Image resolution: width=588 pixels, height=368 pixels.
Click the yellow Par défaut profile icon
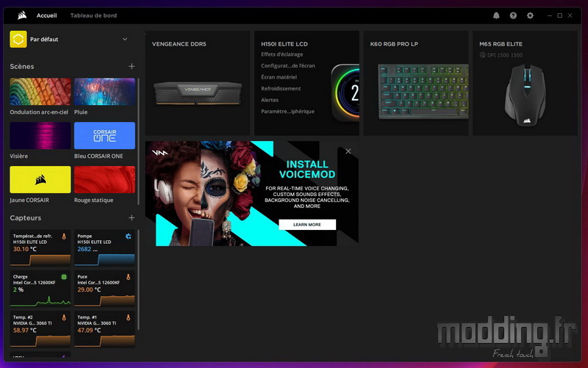coord(18,40)
